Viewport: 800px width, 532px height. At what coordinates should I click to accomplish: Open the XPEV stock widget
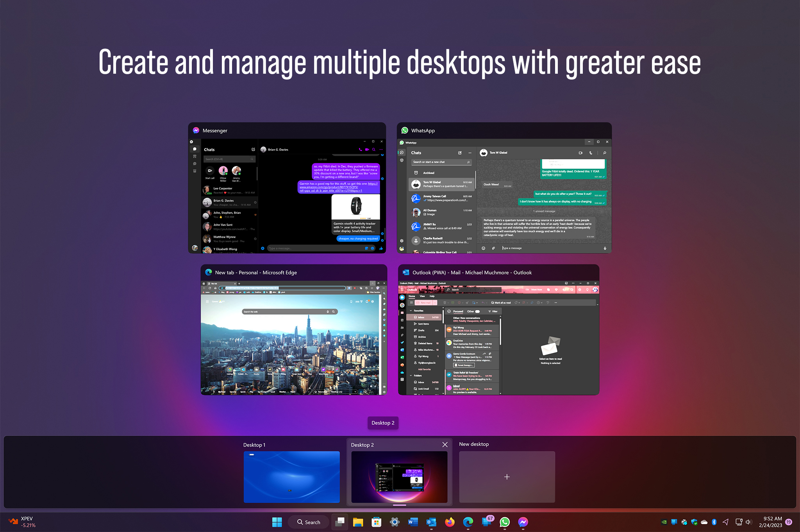coord(22,522)
